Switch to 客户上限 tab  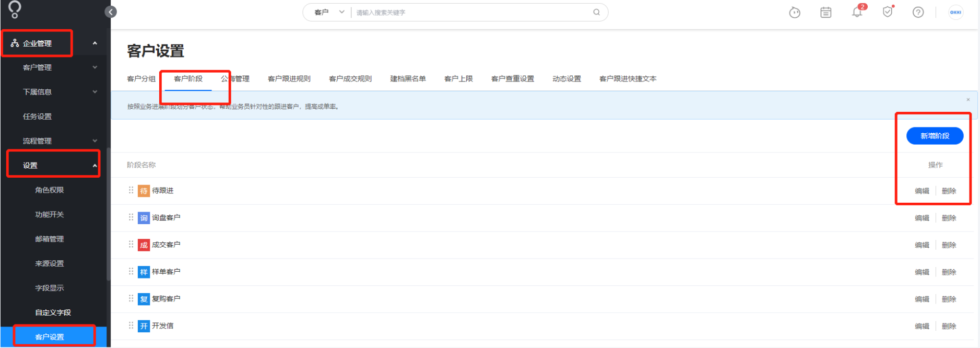point(458,79)
